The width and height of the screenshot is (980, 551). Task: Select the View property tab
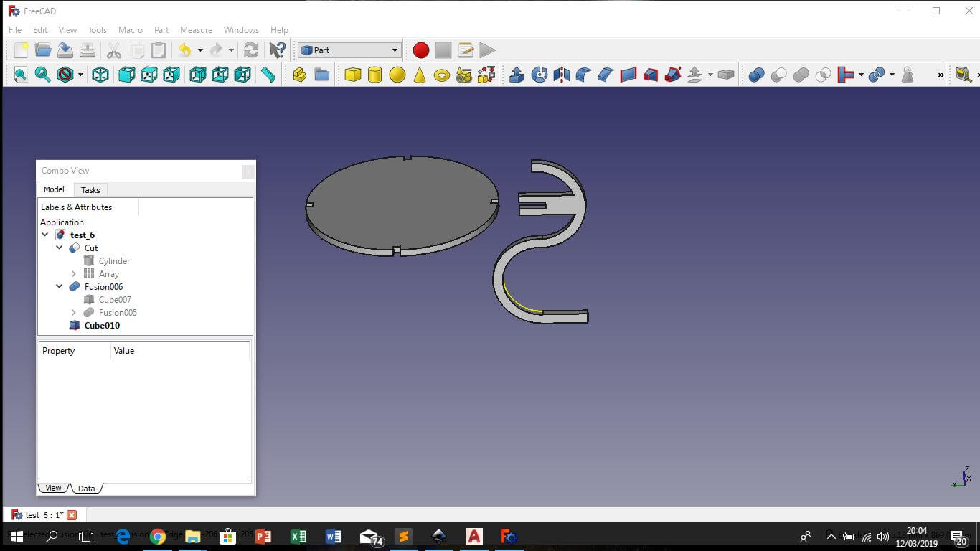pos(53,488)
